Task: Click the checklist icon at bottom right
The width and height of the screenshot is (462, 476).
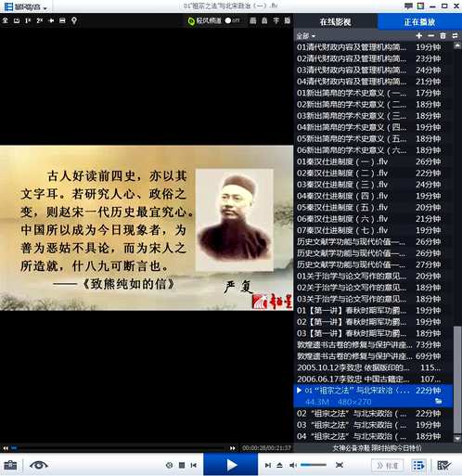Action: pos(444,465)
